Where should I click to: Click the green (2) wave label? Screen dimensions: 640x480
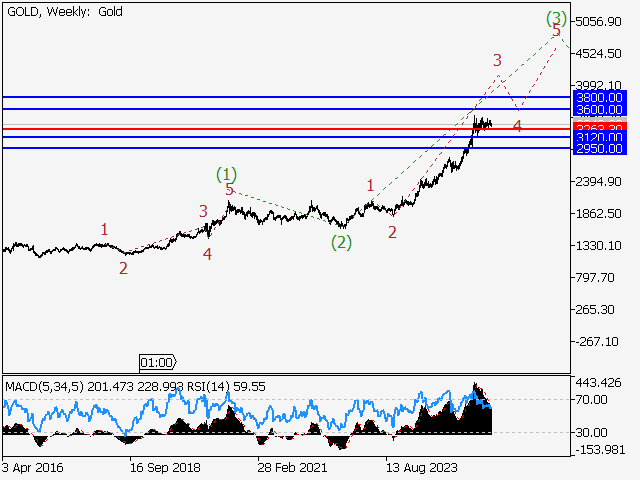click(x=342, y=241)
